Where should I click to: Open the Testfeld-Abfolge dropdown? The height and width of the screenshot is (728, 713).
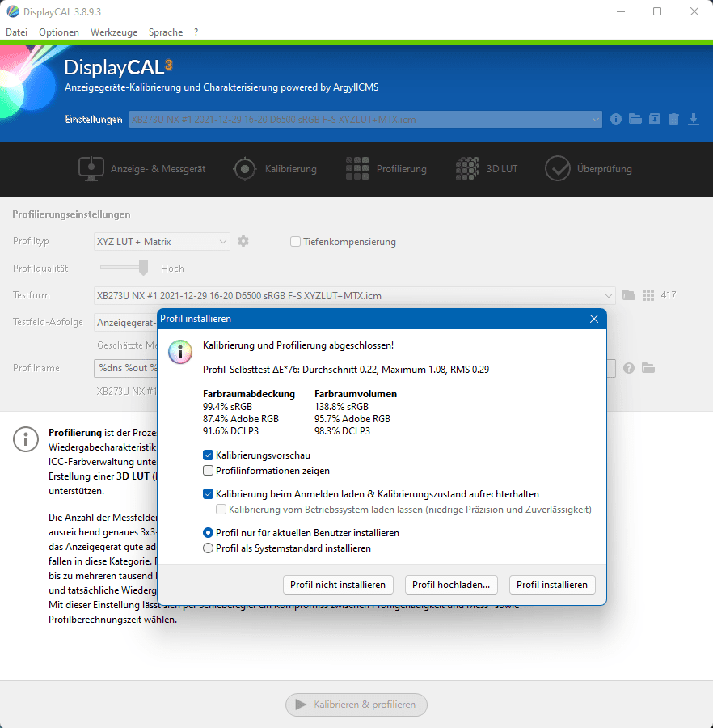pyautogui.click(x=126, y=322)
